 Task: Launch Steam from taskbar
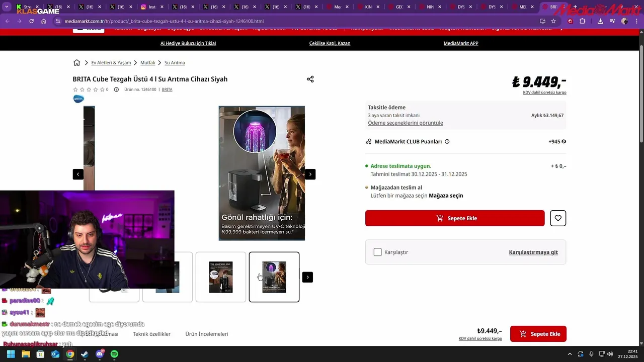85,354
